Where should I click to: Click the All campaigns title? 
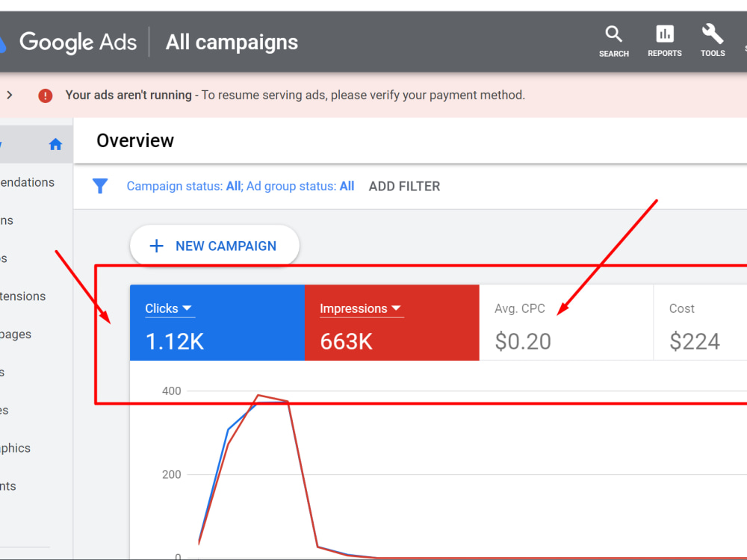tap(232, 43)
